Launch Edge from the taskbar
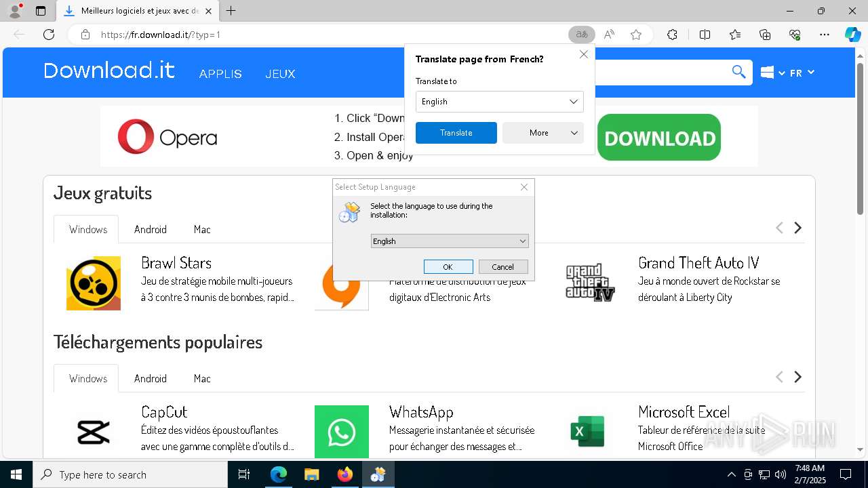Screen dimensions: 868x488 point(279,474)
